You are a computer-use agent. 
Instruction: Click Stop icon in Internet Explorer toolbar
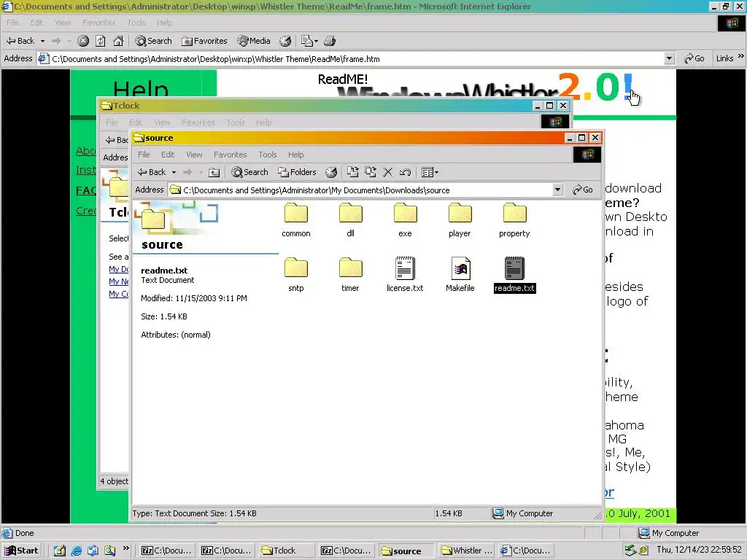pyautogui.click(x=83, y=41)
